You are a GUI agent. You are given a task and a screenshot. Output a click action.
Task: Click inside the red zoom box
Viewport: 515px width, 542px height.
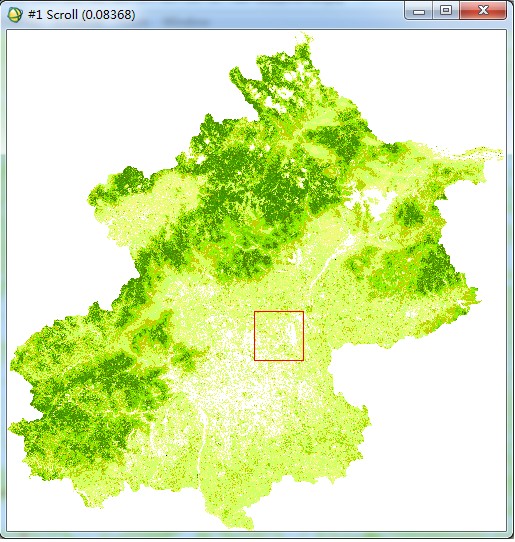279,336
